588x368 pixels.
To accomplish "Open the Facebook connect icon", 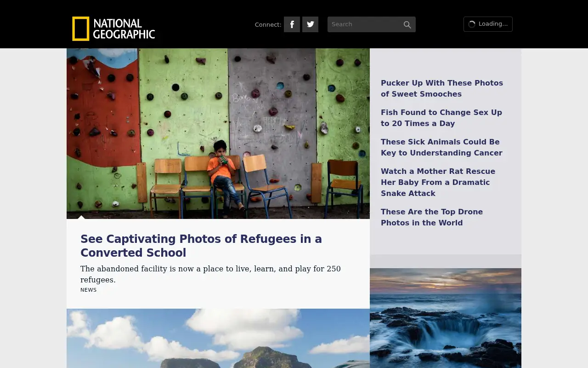I will [x=292, y=24].
